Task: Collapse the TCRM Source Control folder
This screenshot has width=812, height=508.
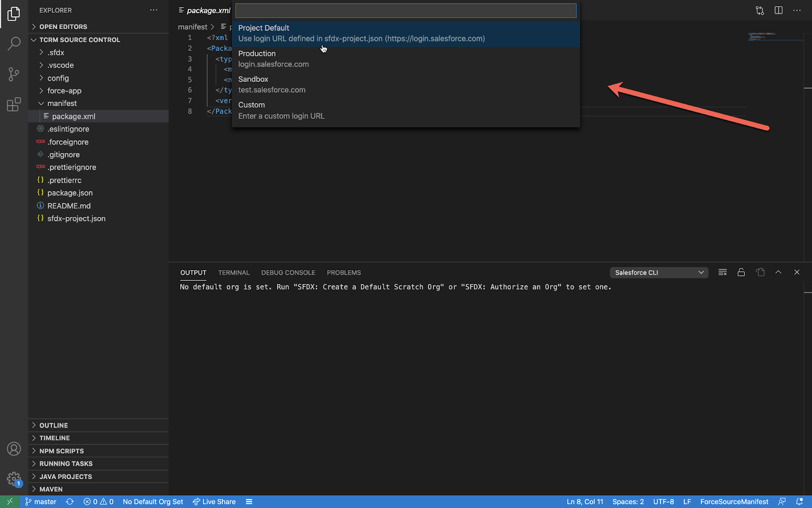Action: click(x=98, y=40)
